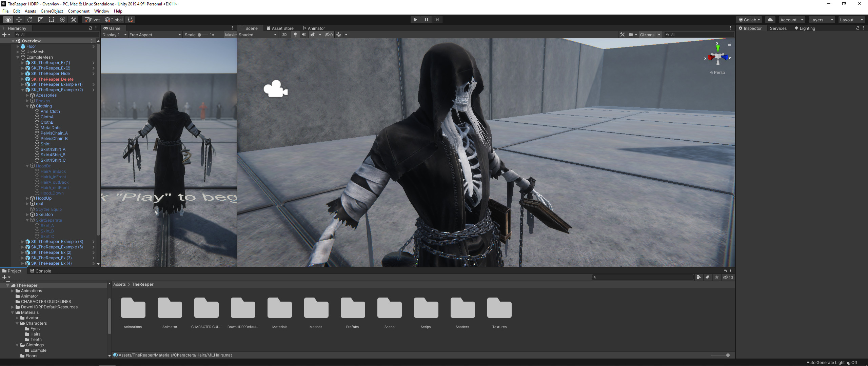868x366 pixels.
Task: Adjust the Project icon size slider
Action: 721,355
